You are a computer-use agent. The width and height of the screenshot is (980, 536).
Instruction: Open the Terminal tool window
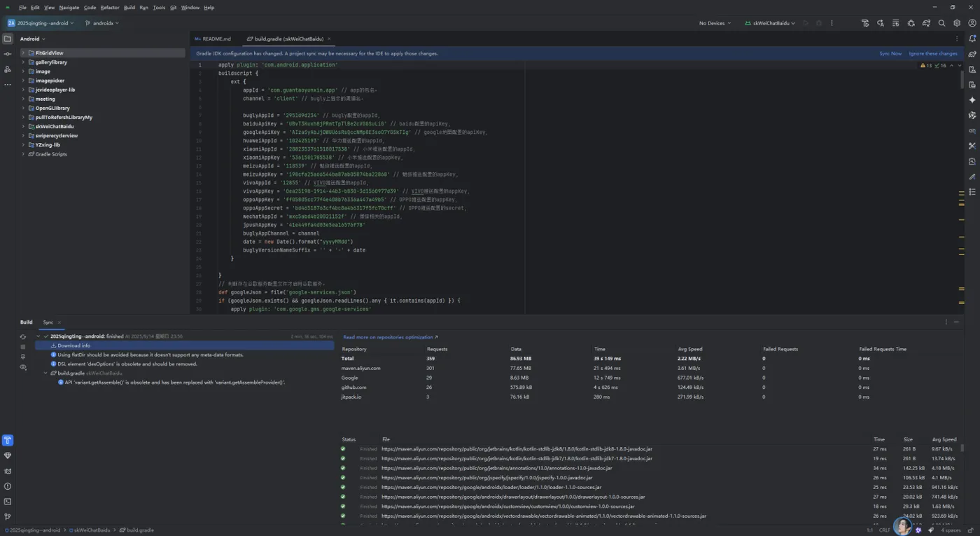click(8, 502)
